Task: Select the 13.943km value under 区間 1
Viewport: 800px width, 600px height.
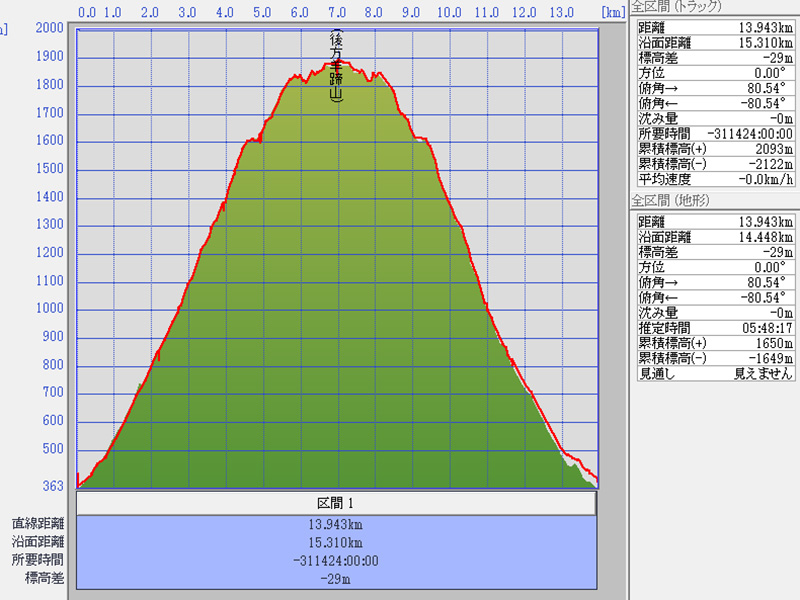Action: coord(336,524)
